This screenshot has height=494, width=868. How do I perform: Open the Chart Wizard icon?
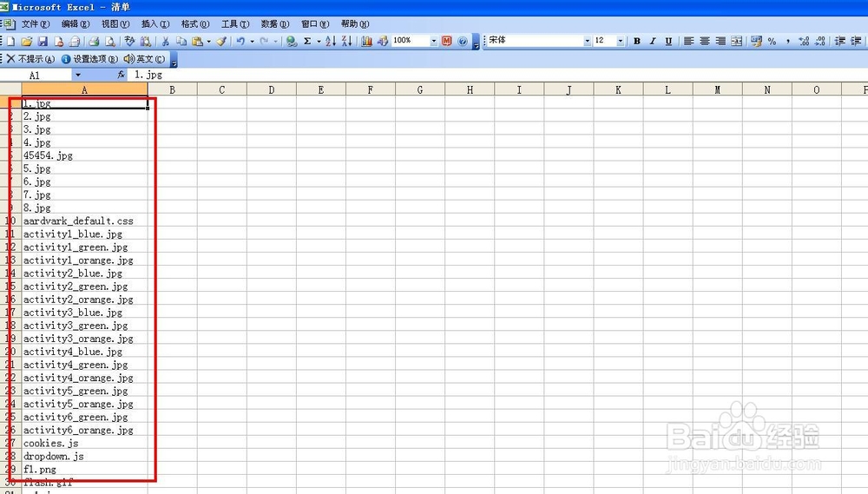click(x=366, y=41)
